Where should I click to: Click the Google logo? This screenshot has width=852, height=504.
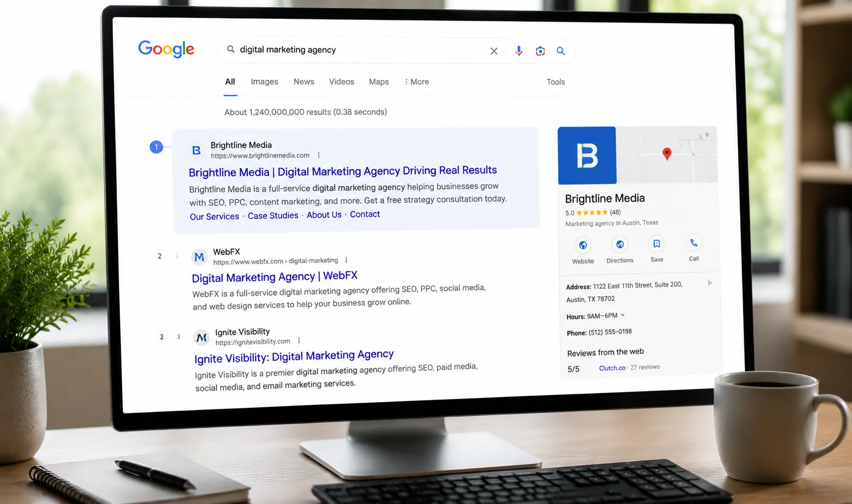coord(166,49)
